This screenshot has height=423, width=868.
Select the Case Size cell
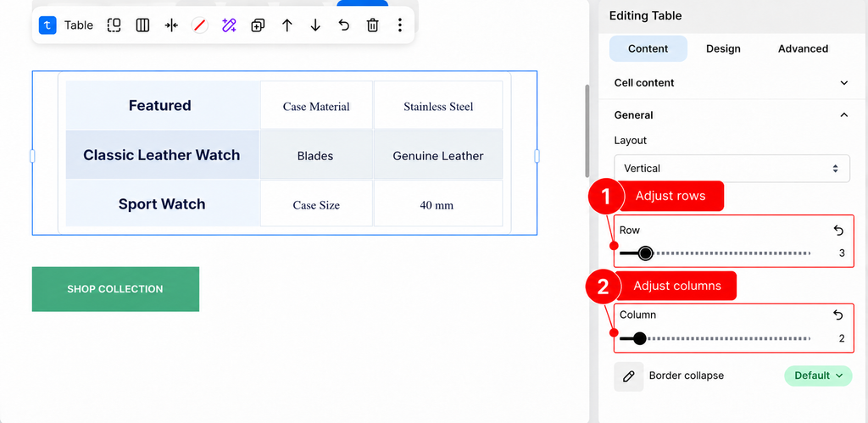(316, 203)
